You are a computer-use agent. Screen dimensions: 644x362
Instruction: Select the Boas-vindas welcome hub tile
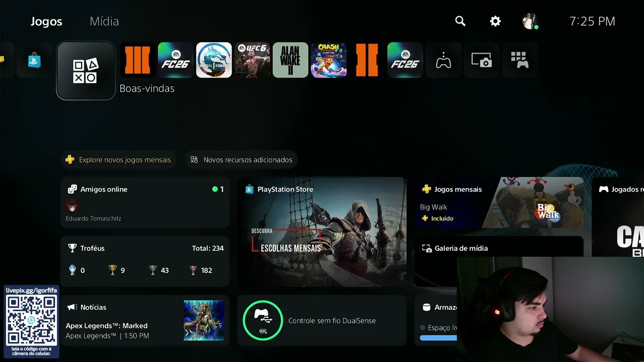[86, 71]
